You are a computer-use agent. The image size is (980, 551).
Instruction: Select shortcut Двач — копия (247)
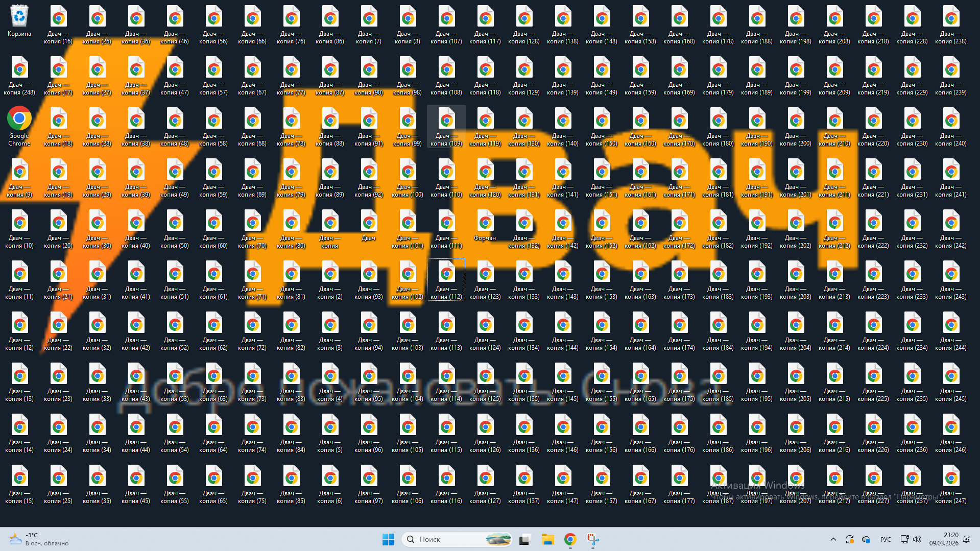951,484
